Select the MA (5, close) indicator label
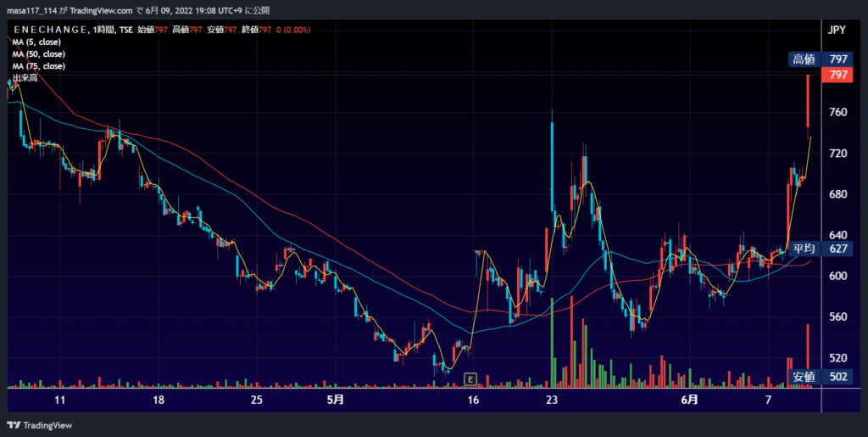 pos(36,42)
